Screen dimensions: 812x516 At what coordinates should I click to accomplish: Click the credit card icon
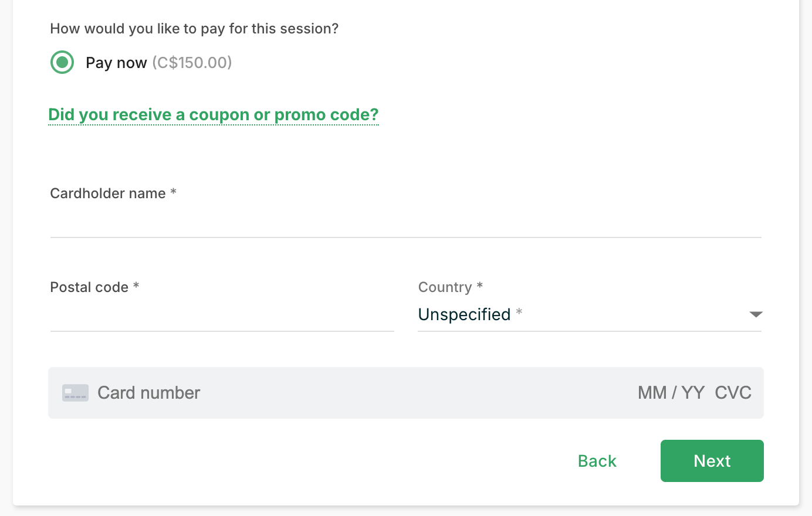[x=75, y=393]
